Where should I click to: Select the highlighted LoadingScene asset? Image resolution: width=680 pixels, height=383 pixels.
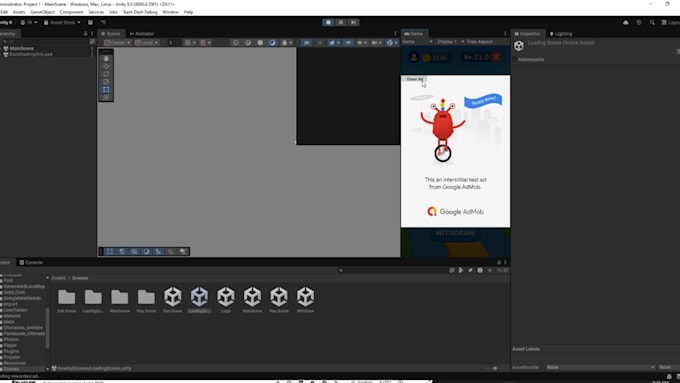(x=199, y=300)
